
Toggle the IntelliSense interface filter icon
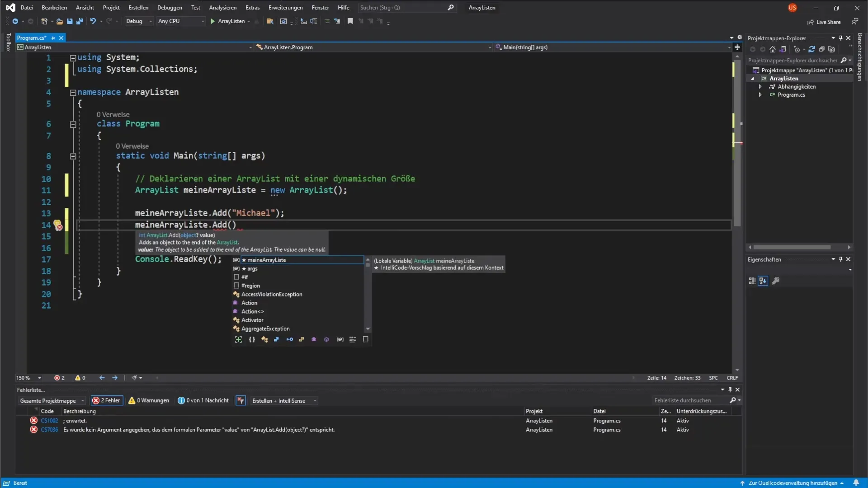[x=289, y=339]
